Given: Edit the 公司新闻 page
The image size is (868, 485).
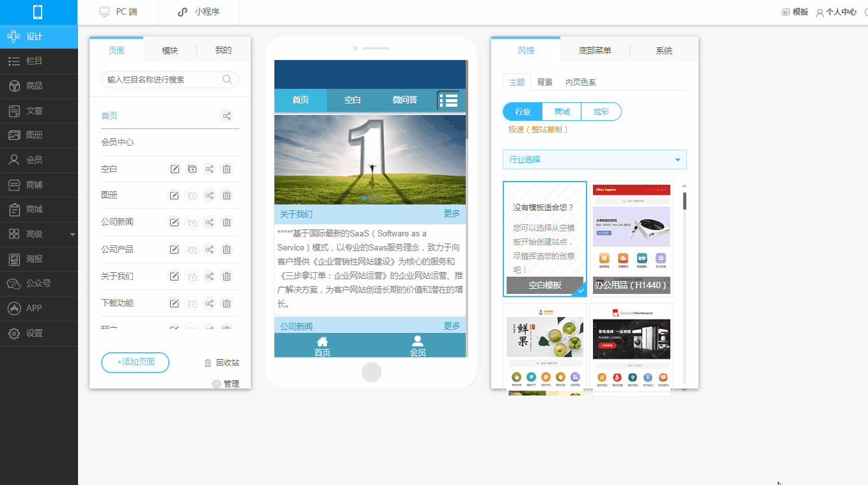Looking at the screenshot, I should [174, 222].
